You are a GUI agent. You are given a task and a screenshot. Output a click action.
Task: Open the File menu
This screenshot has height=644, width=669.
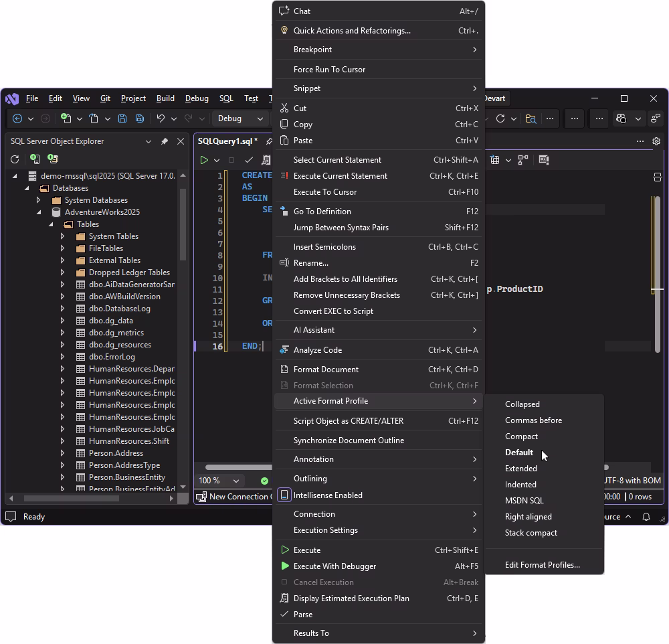tap(32, 98)
